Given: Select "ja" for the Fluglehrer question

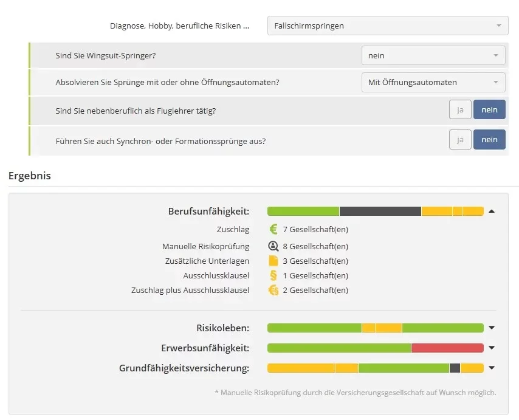Looking at the screenshot, I should coord(460,109).
